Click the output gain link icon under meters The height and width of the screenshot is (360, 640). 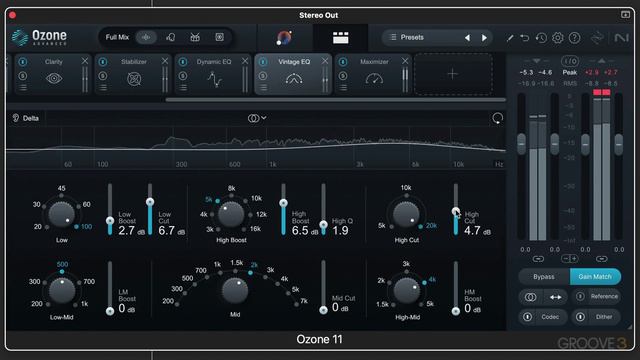[x=601, y=259]
